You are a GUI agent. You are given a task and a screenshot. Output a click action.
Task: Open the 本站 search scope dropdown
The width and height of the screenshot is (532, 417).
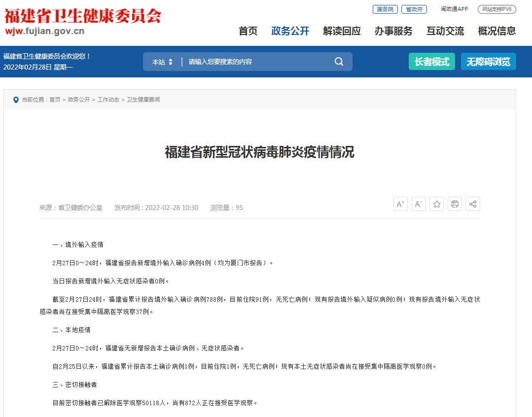pyautogui.click(x=162, y=62)
